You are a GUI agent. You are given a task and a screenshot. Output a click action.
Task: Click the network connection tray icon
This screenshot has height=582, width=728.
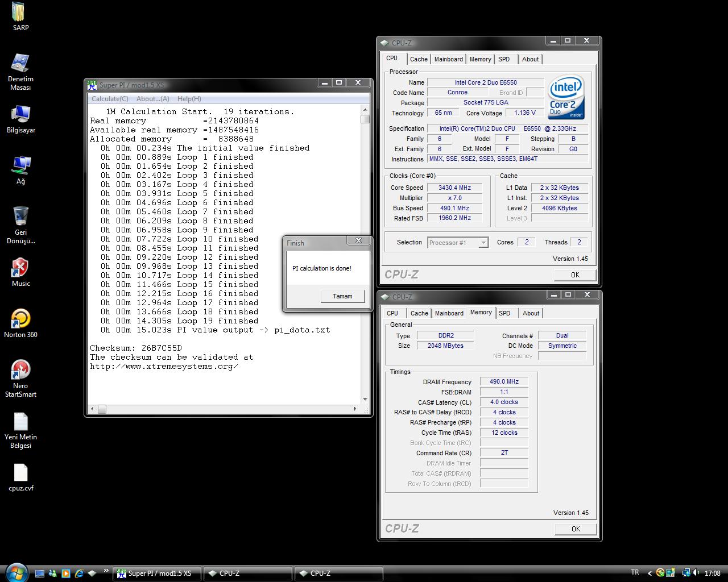[686, 573]
